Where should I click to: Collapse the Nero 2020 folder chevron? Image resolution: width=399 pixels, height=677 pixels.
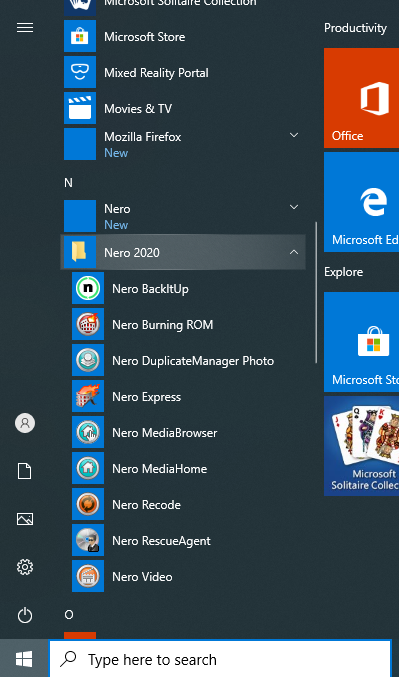pyautogui.click(x=294, y=252)
